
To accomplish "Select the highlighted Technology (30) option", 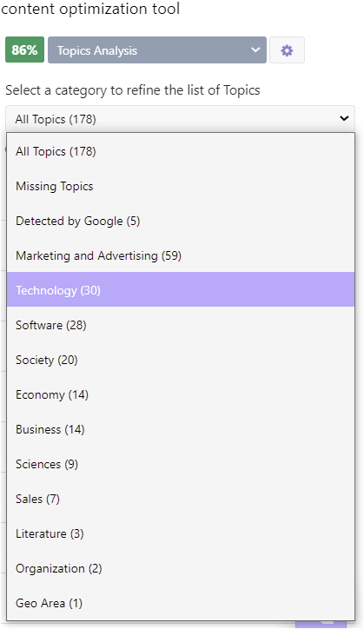I will coord(181,290).
